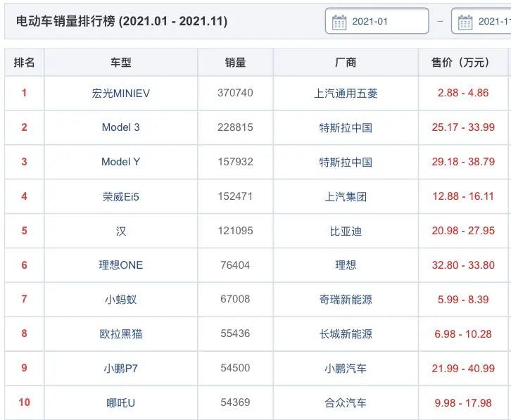Click manufacturer 上汽通用五菱
This screenshot has height=420, width=511.
(x=346, y=94)
